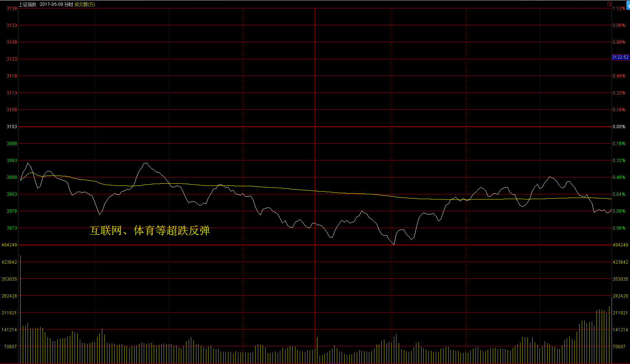Click the 3073 value on left price axis
The image size is (630, 364).
12,228
